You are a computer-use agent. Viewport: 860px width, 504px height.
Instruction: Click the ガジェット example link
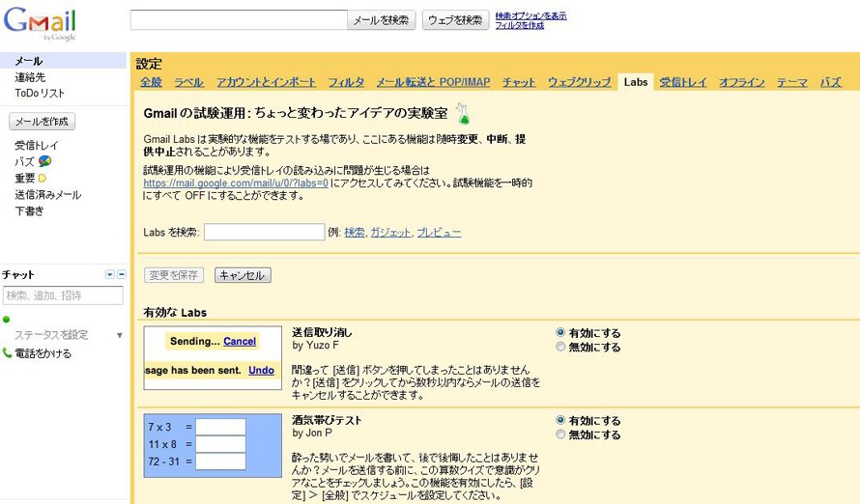(390, 233)
